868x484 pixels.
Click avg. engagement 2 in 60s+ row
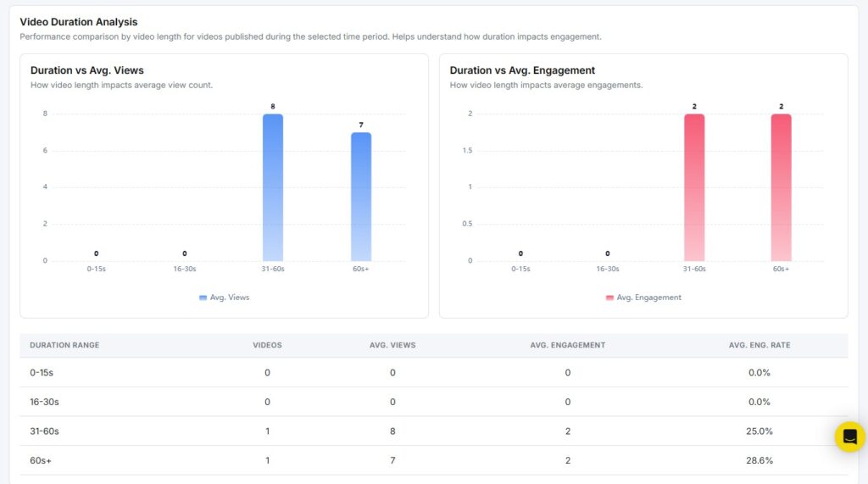[568, 461]
